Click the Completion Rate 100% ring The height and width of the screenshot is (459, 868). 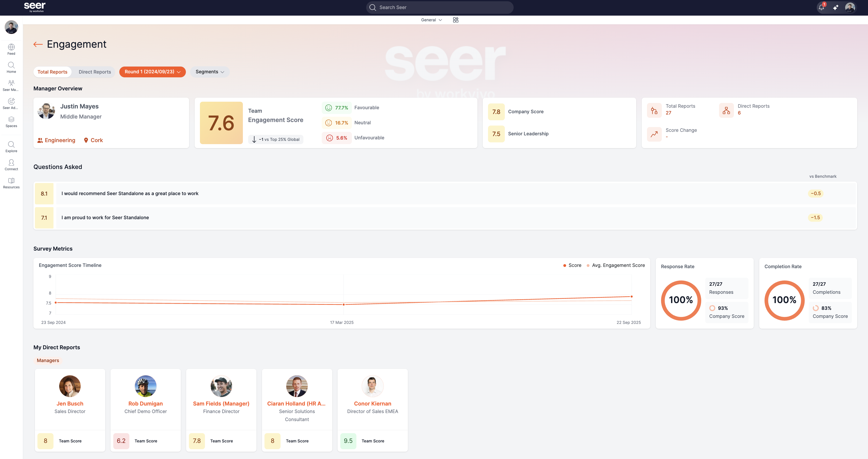[x=784, y=300]
